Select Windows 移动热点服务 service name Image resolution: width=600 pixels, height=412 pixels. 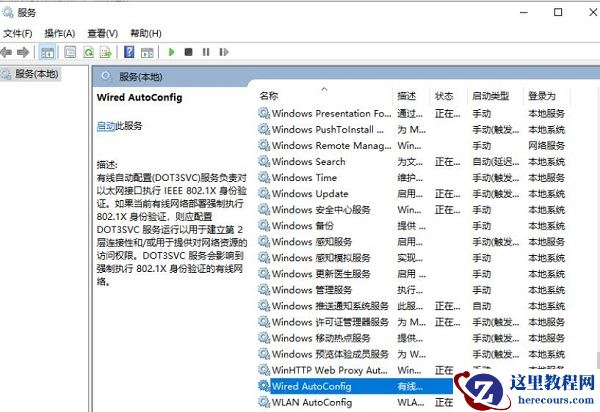click(x=321, y=339)
